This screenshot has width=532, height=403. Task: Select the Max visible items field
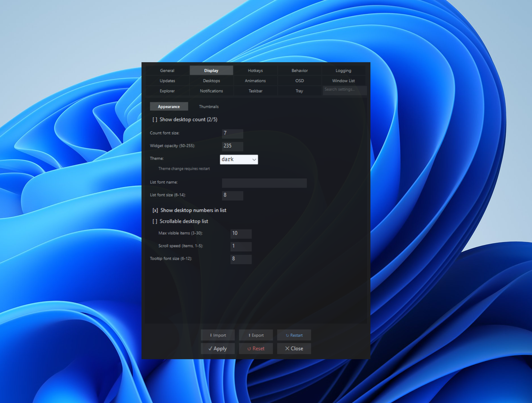pyautogui.click(x=241, y=233)
